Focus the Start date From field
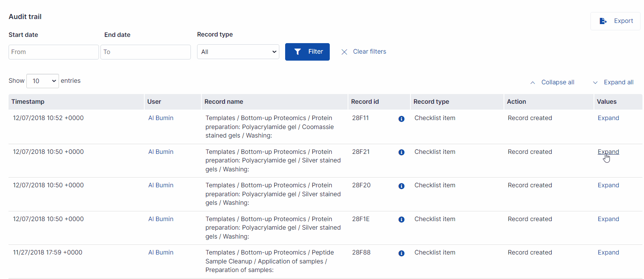 [54, 52]
